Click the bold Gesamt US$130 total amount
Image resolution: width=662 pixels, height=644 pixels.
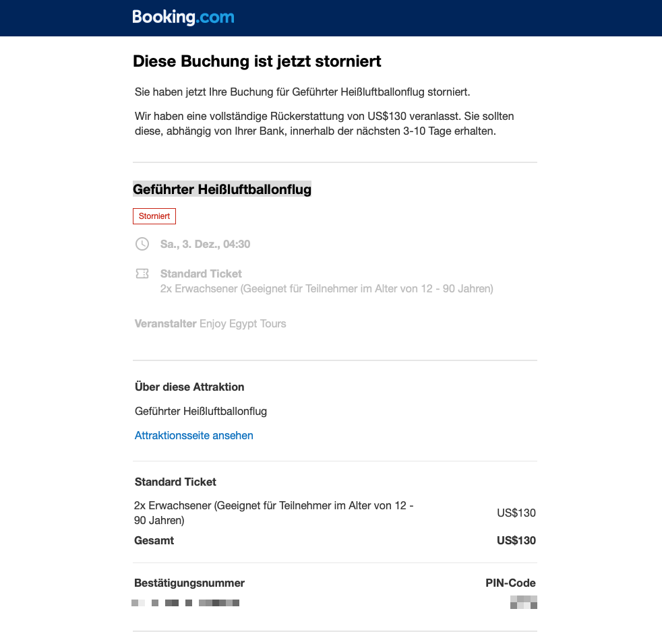(x=516, y=540)
